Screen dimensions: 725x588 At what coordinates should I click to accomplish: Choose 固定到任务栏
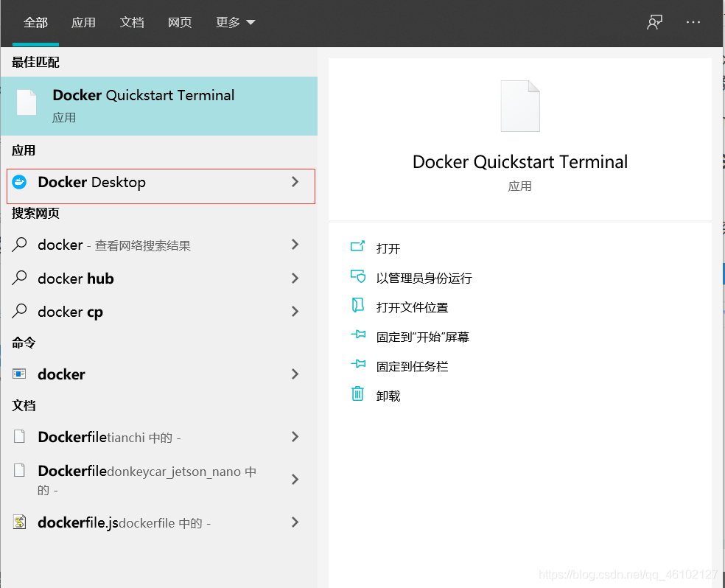[412, 366]
